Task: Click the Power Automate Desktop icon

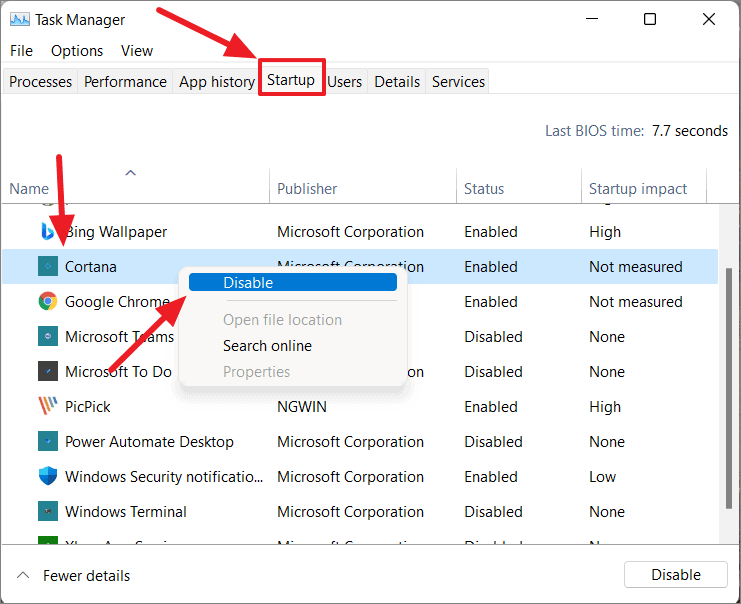Action: tap(48, 441)
